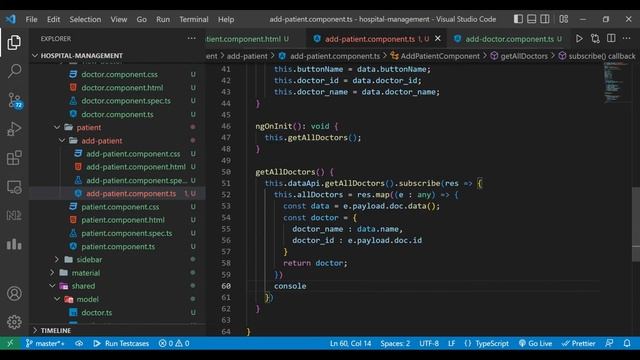Click the master branch indicator
This screenshot has height=360, width=640.
[x=45, y=343]
